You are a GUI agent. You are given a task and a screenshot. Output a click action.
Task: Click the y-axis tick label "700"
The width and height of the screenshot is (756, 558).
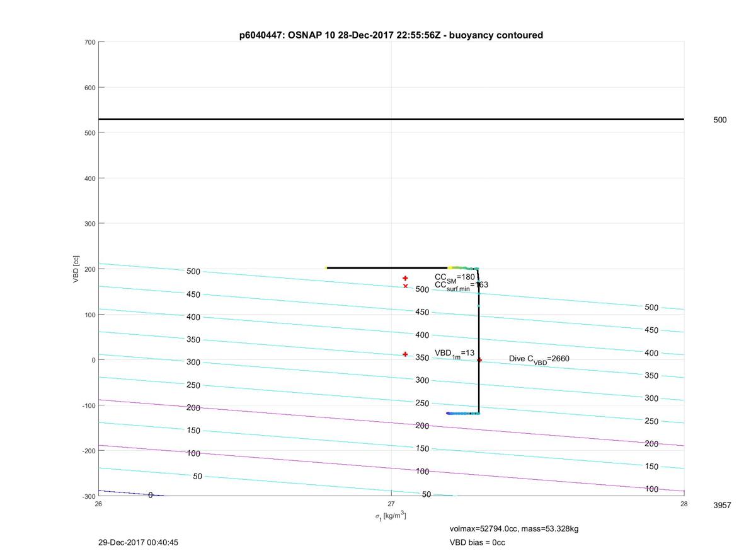(x=89, y=42)
